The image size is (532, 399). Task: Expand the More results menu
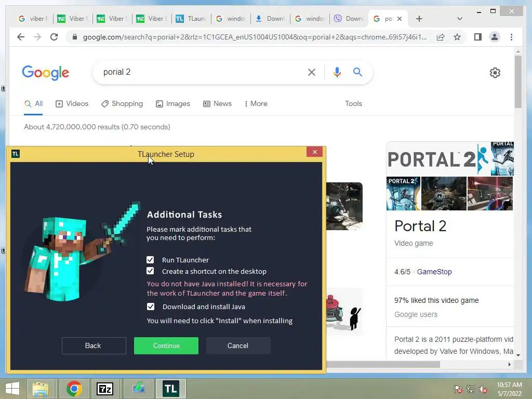click(x=256, y=103)
